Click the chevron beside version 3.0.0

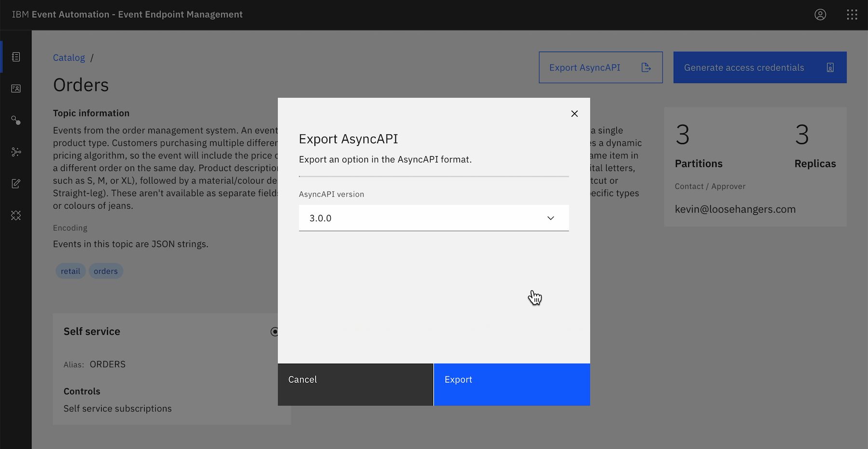coord(551,218)
